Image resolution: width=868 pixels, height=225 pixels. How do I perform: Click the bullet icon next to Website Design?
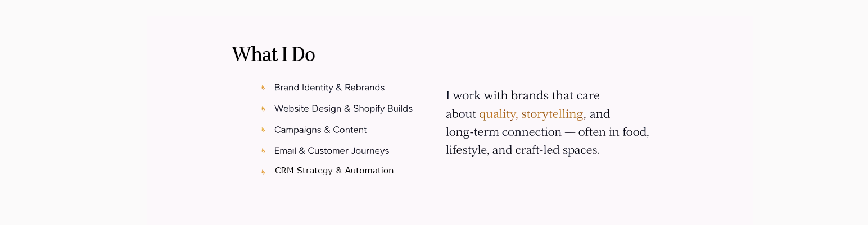tap(263, 109)
